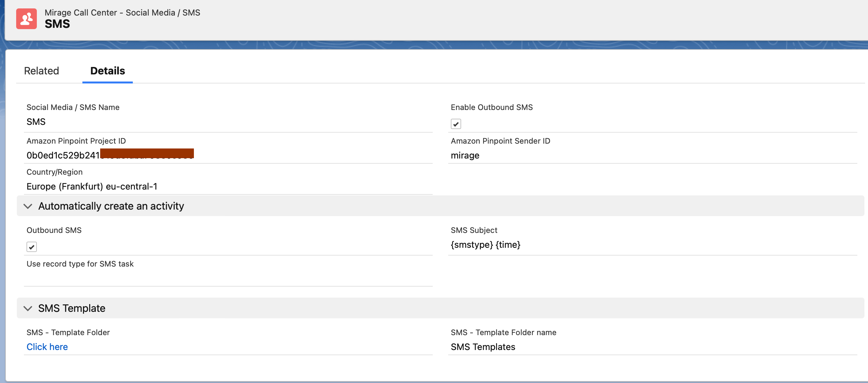
Task: Collapse the SMS Template section chevron
Action: tap(28, 309)
